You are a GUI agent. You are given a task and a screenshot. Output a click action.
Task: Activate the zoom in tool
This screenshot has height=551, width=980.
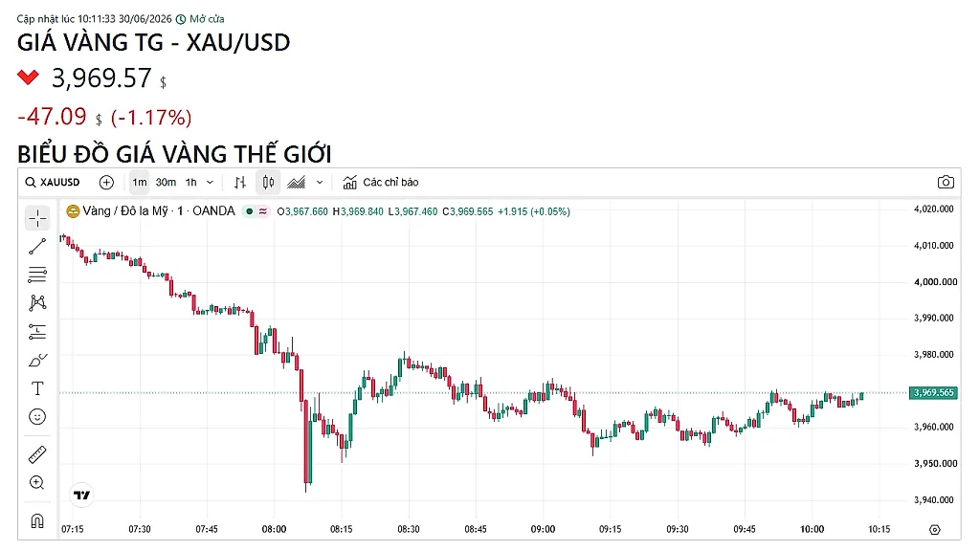(x=37, y=482)
